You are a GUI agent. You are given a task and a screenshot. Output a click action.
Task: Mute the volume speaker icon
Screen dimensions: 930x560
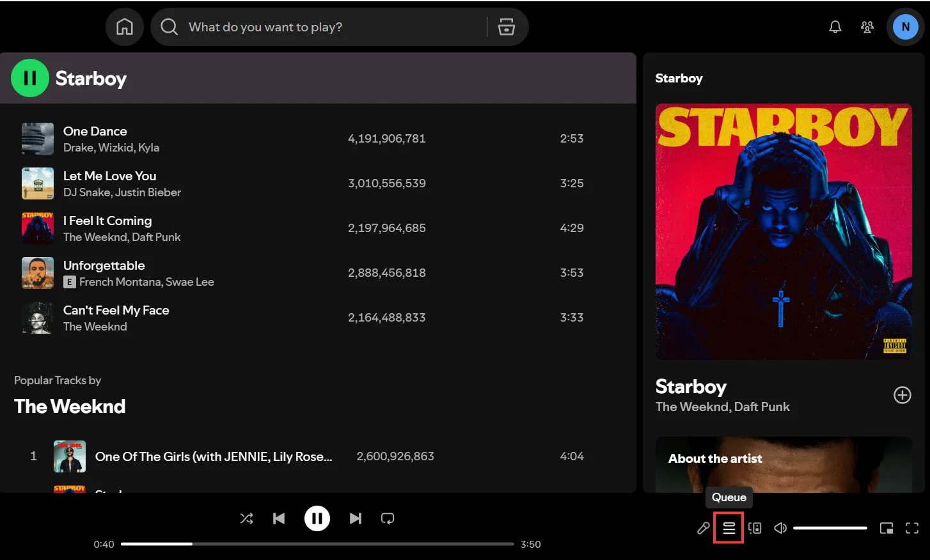point(780,528)
